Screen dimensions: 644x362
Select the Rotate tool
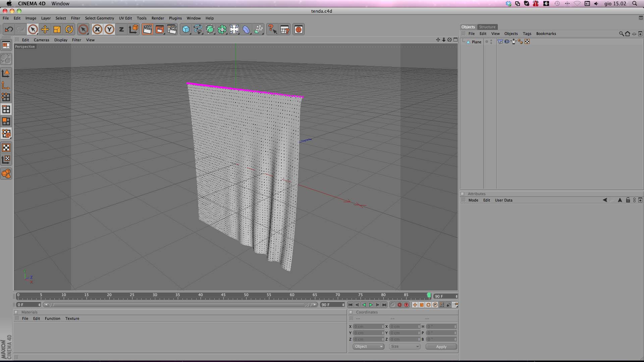coord(69,29)
